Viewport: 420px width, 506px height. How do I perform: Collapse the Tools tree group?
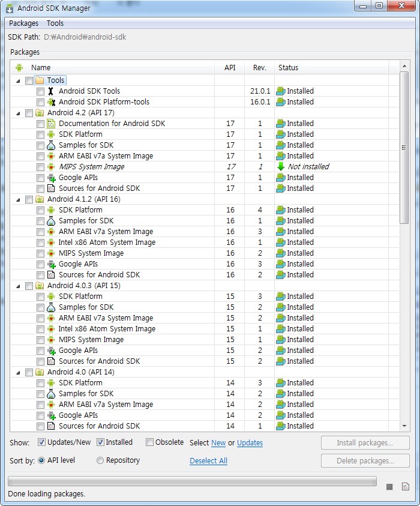pyautogui.click(x=19, y=81)
